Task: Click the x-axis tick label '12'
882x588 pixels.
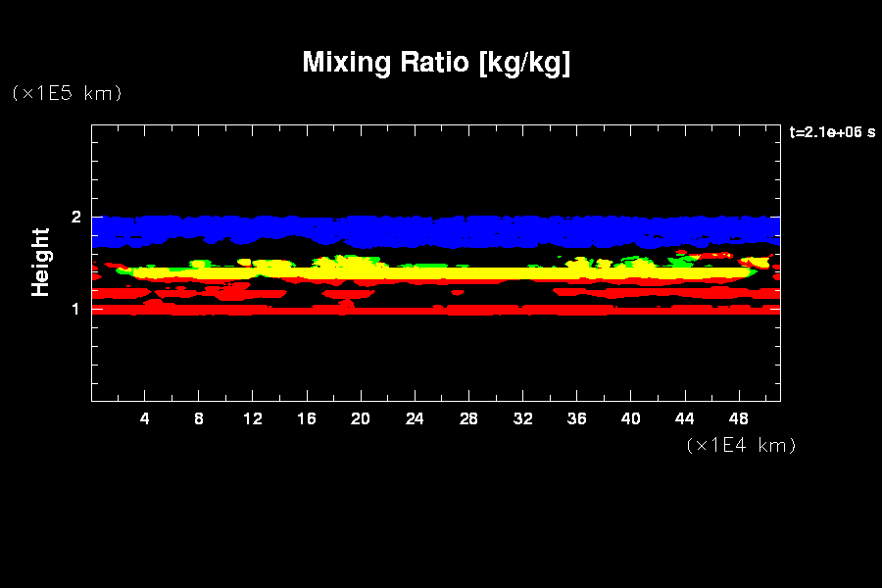Action: coord(253,418)
